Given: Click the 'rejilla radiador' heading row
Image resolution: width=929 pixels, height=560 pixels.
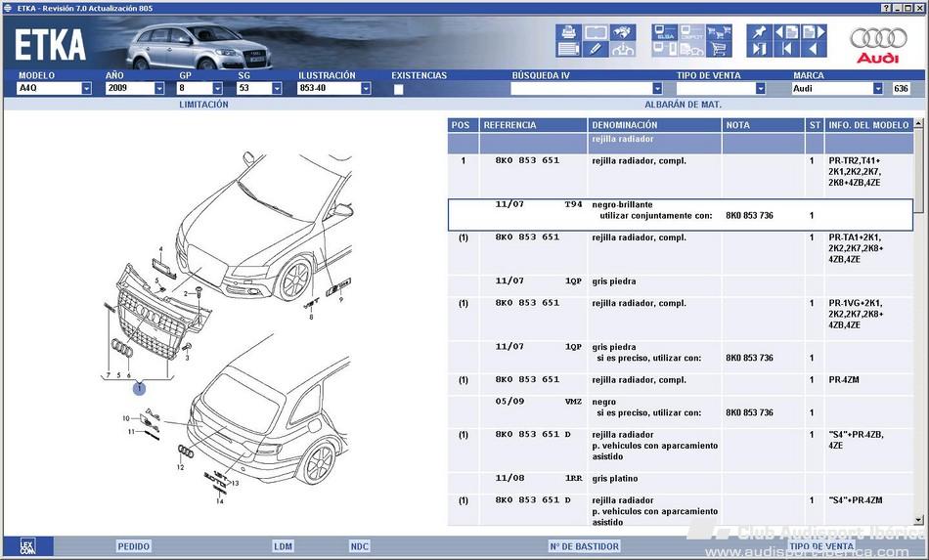Looking at the screenshot, I should pyautogui.click(x=681, y=144).
